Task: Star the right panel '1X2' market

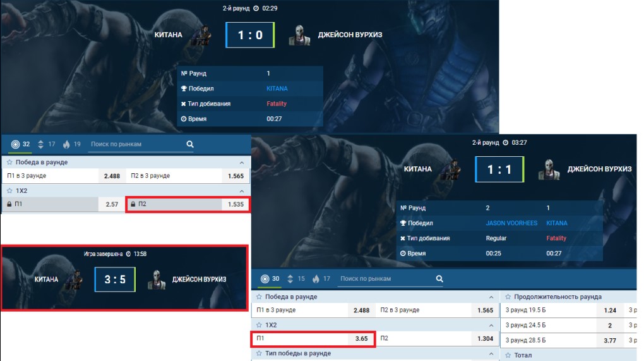Action: [x=259, y=325]
